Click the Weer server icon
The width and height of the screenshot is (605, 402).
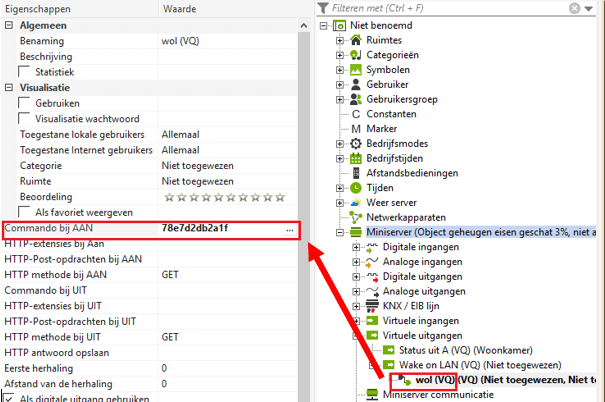click(x=357, y=202)
